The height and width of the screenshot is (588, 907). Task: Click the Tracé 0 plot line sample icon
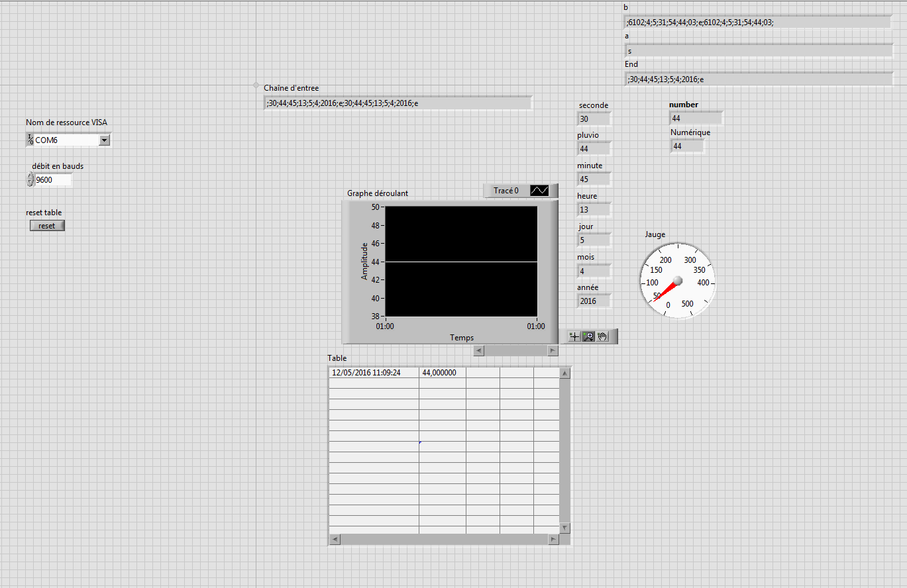click(539, 191)
